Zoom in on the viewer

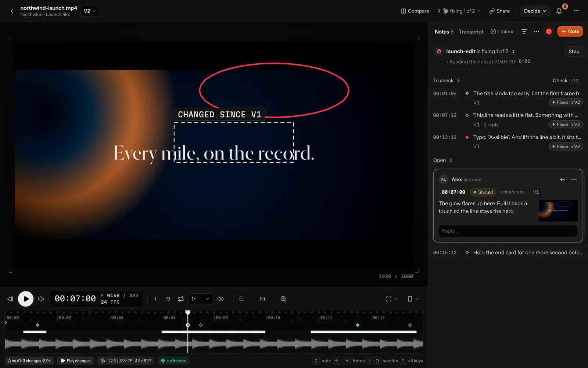(x=283, y=299)
